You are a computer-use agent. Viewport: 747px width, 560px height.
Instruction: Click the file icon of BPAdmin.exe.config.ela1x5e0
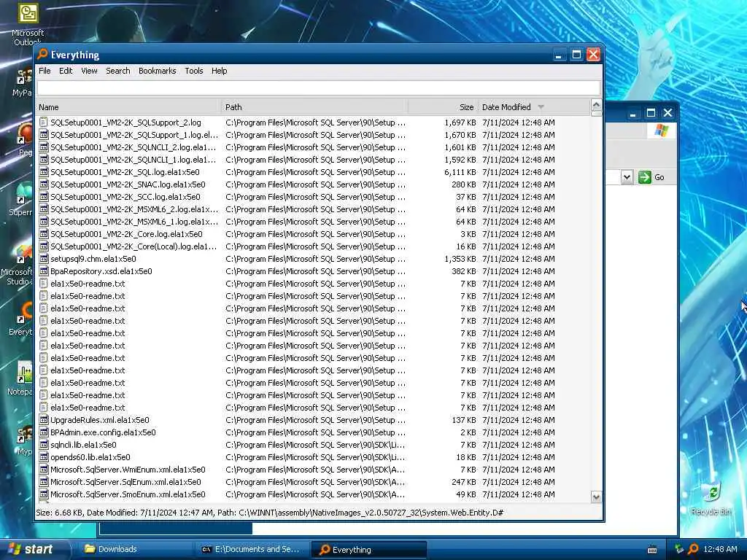point(44,432)
